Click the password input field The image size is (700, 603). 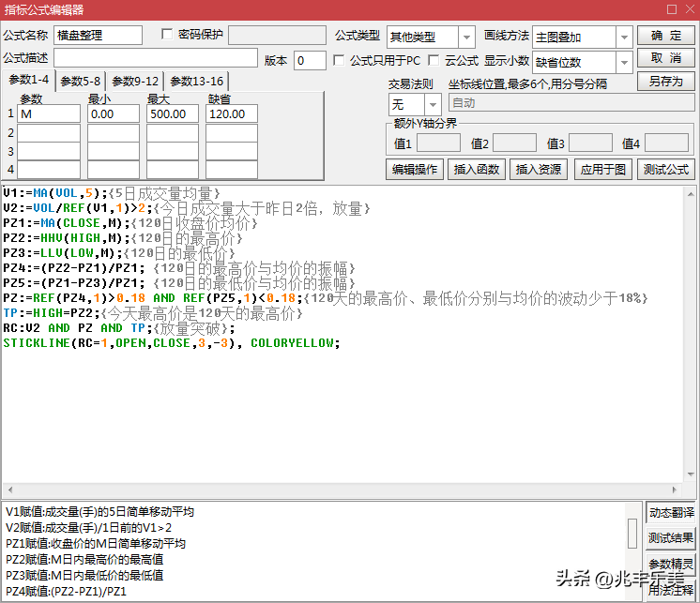coord(277,35)
